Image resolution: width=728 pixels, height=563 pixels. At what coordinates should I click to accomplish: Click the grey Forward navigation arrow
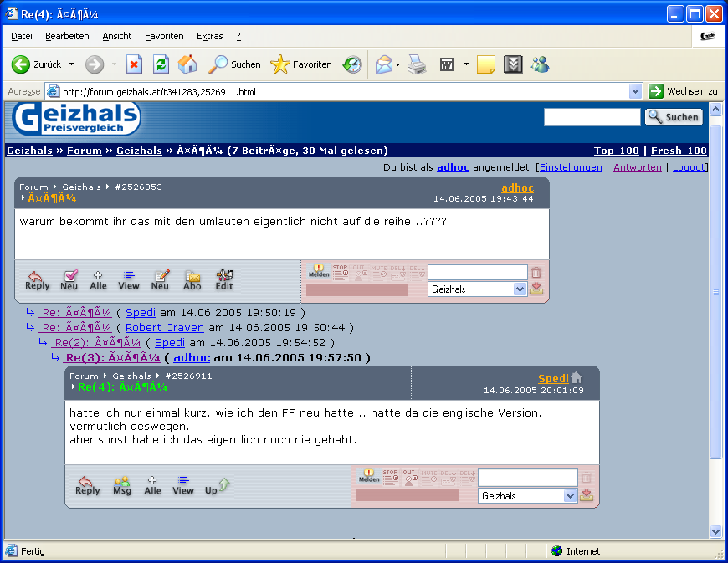pos(95,64)
